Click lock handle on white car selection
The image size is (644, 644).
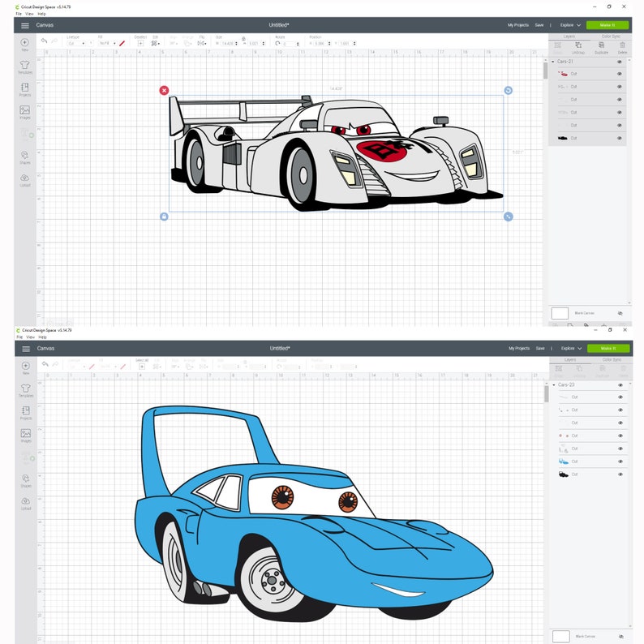(164, 217)
